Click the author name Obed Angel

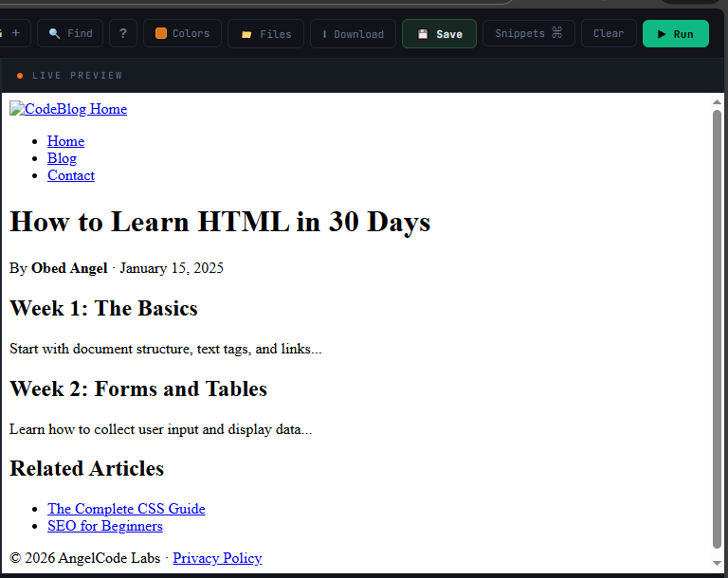[69, 268]
